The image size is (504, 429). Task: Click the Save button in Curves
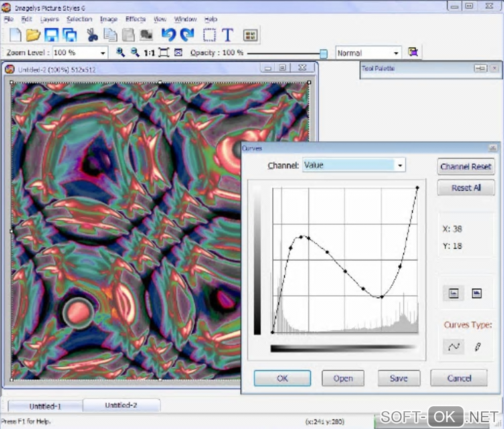399,378
